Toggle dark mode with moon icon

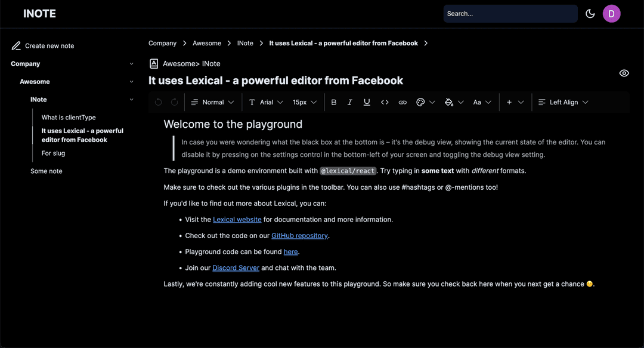590,14
